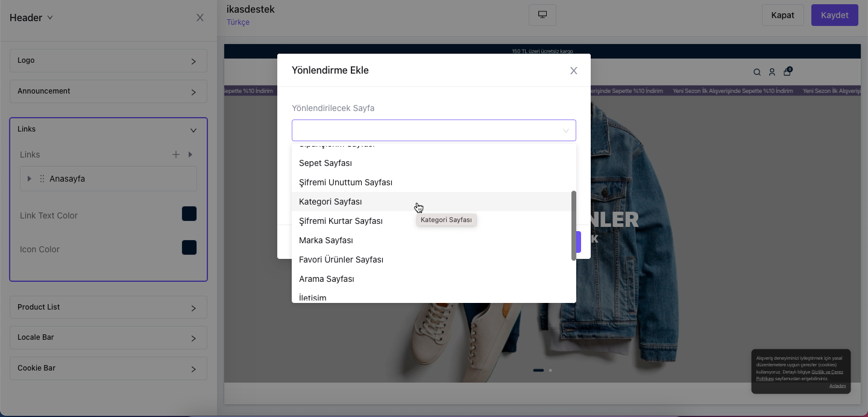Click the Icon Color label
868x417 pixels.
40,249
